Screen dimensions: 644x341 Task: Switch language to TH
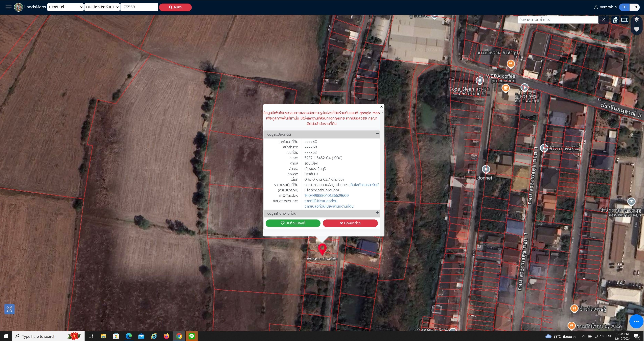pyautogui.click(x=624, y=7)
